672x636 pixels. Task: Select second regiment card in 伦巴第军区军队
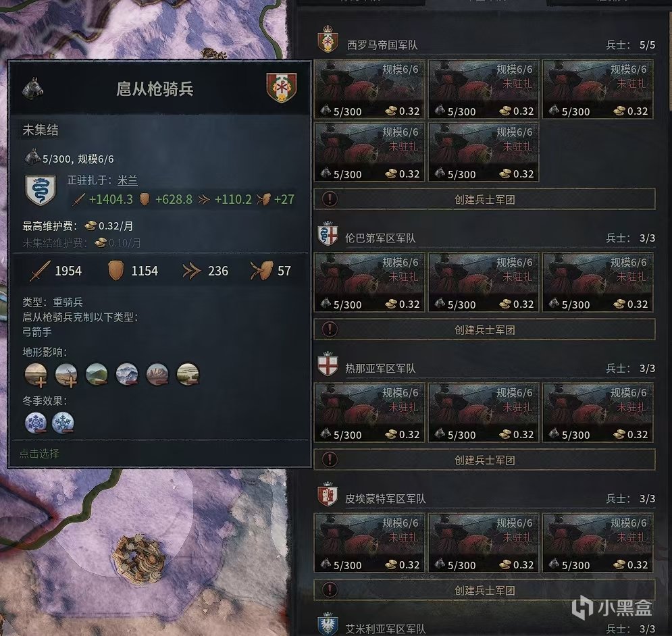tap(484, 282)
